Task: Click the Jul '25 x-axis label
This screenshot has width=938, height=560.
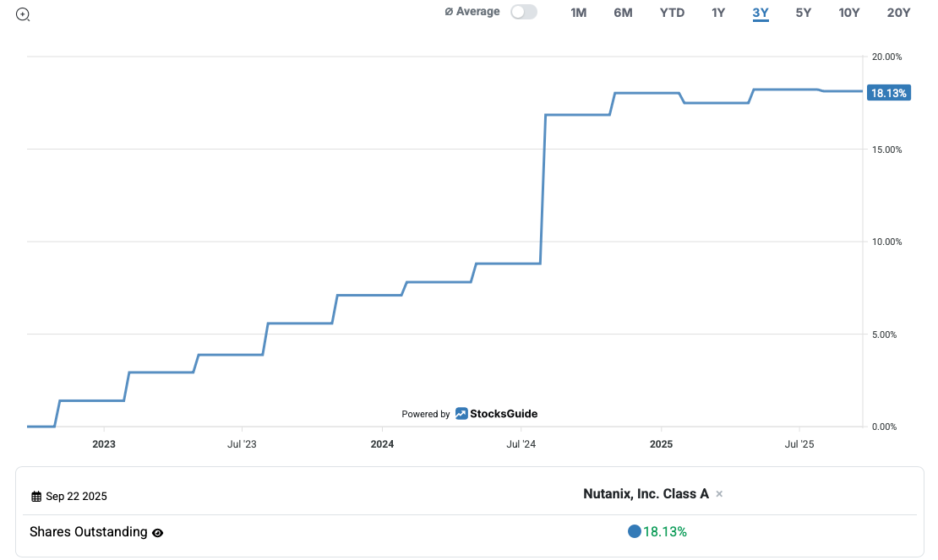Action: point(799,444)
